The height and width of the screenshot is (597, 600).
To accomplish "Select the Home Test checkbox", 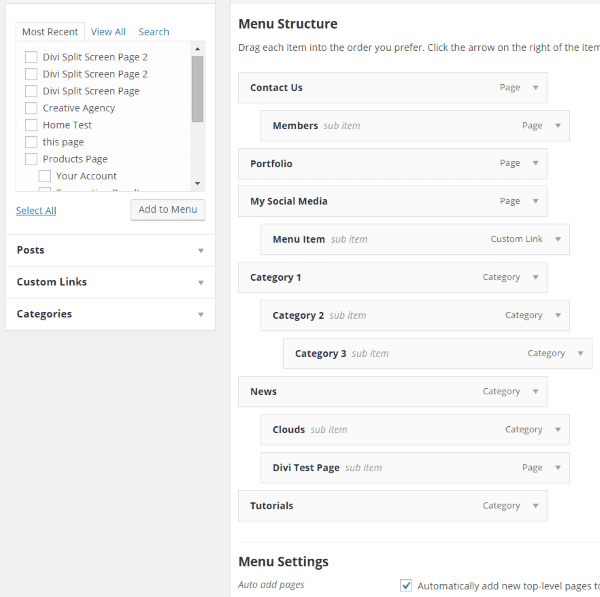I will click(x=31, y=125).
